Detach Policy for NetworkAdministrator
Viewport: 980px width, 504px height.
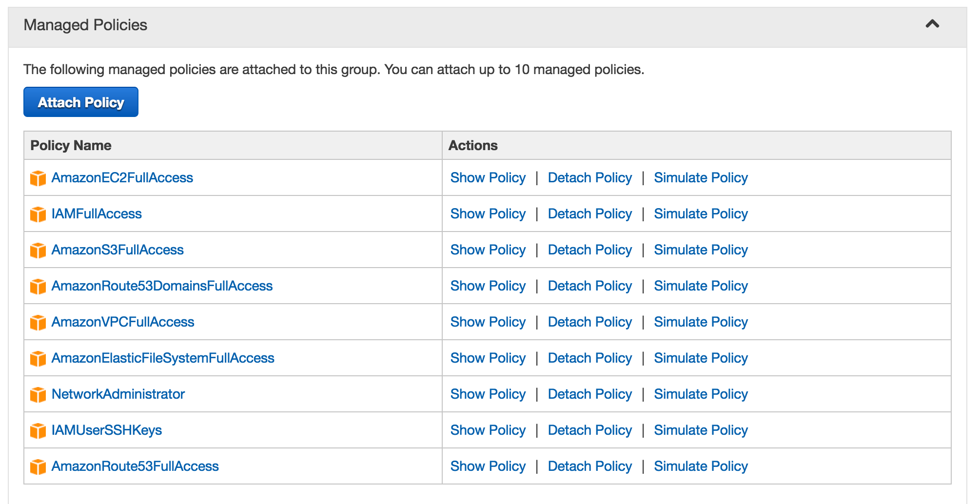(x=590, y=394)
